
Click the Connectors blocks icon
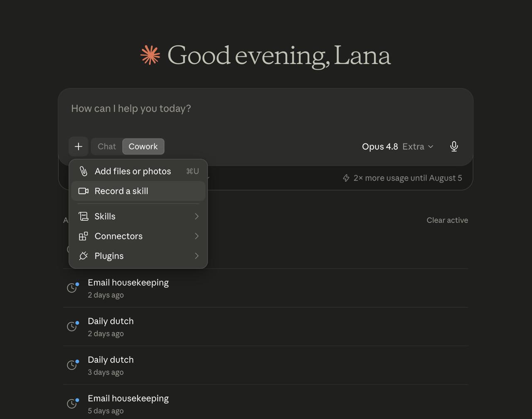[83, 236]
